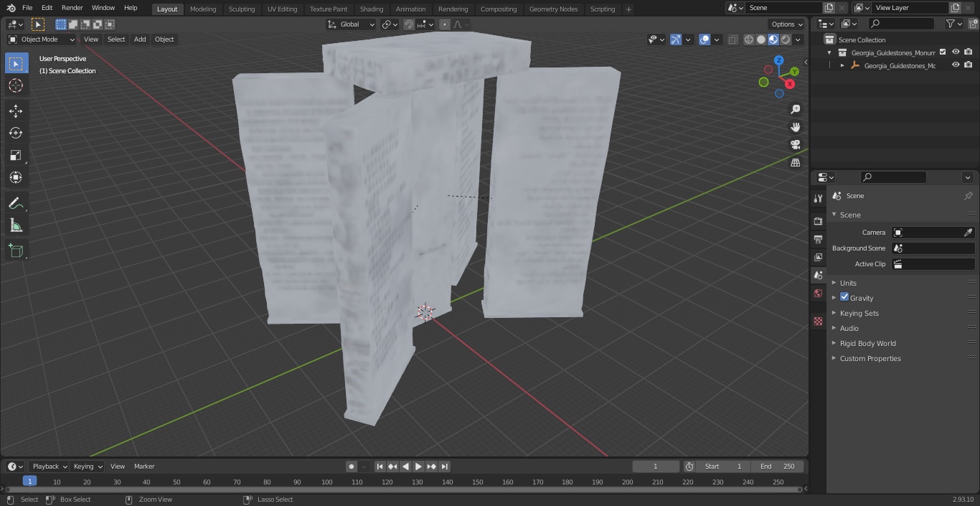Collapse the Georgia_Guidestones collection in Outliner
This screenshot has height=506, width=980.
coord(830,52)
